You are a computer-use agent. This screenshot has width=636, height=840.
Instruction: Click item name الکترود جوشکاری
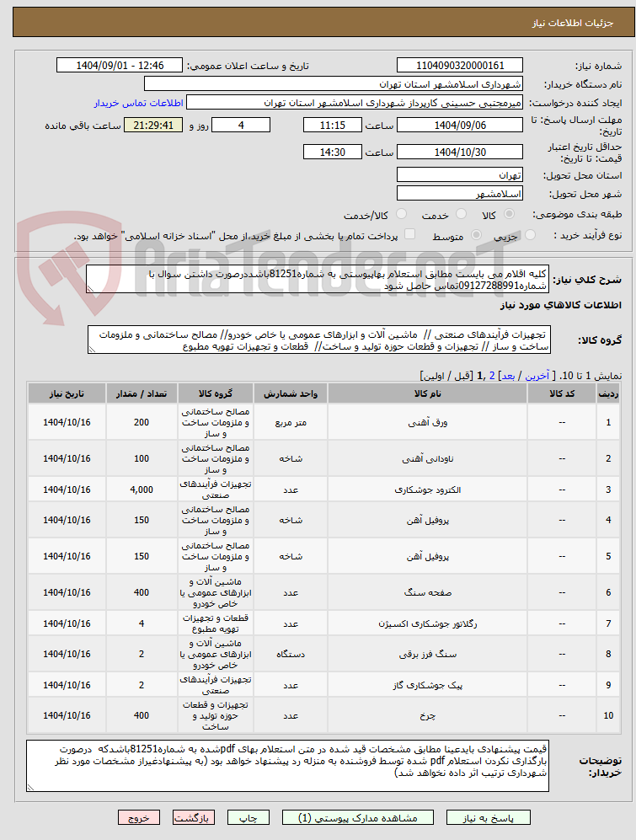coord(428,490)
